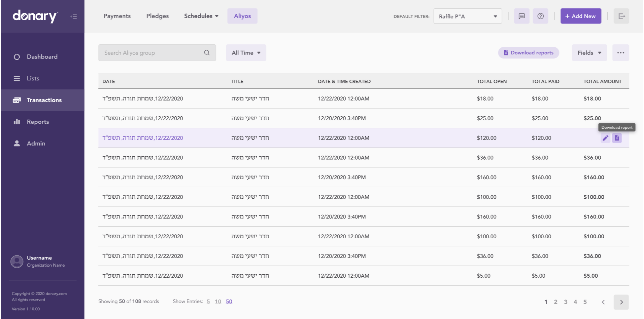Go to page 3
This screenshot has height=319, width=644.
[x=566, y=302]
